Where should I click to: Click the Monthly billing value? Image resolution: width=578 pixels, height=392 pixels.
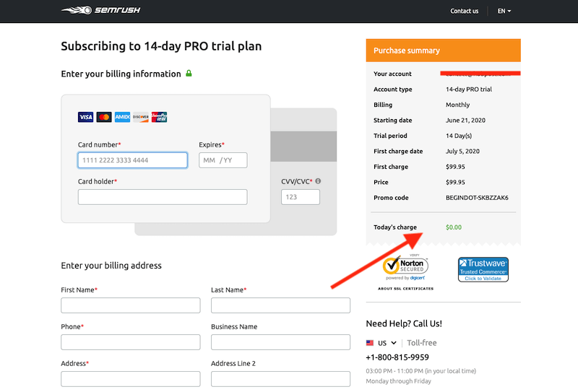click(458, 105)
